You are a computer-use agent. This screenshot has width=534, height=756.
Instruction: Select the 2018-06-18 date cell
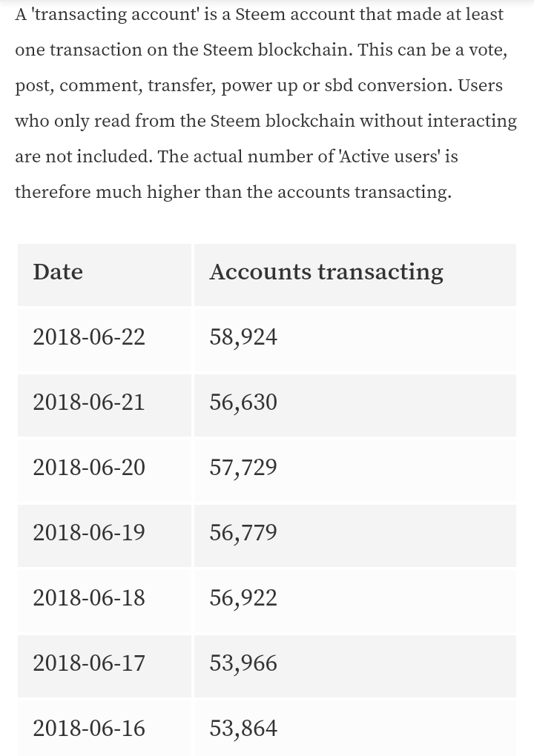[105, 601]
